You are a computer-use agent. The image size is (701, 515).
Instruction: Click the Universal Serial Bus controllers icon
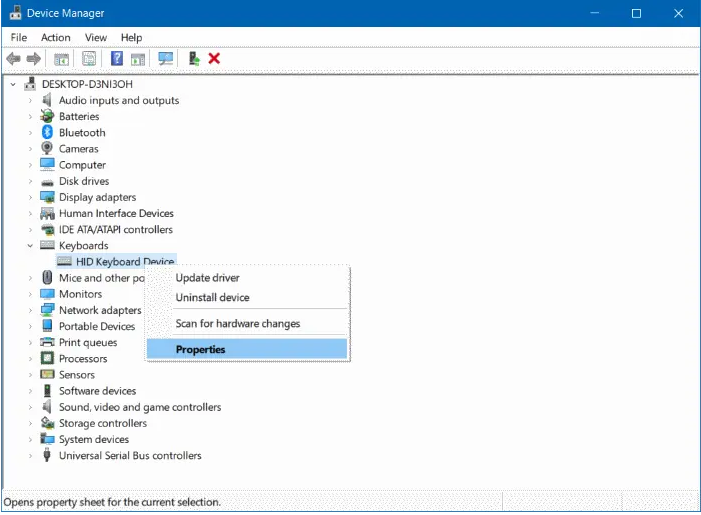[47, 455]
